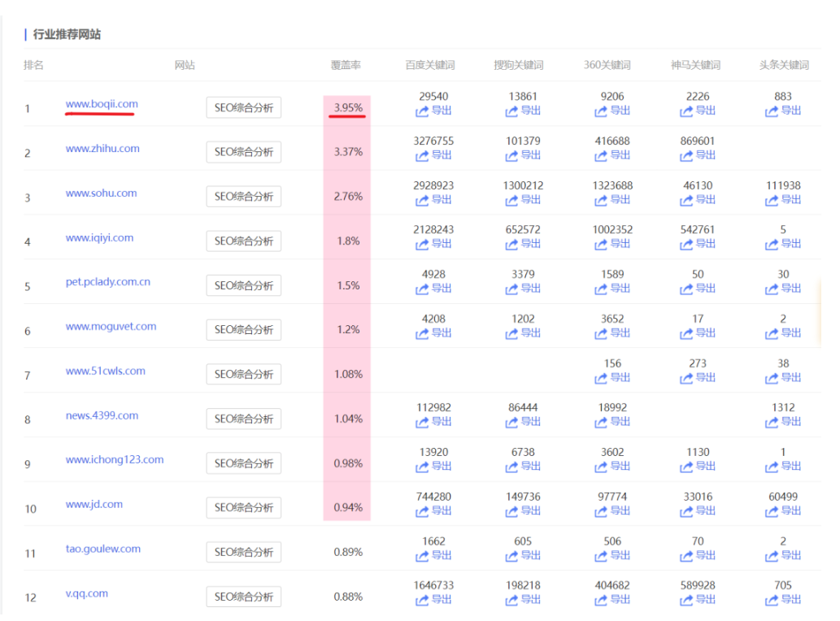Open the www.sohu.com link
Image resolution: width=840 pixels, height=621 pixels.
(102, 193)
